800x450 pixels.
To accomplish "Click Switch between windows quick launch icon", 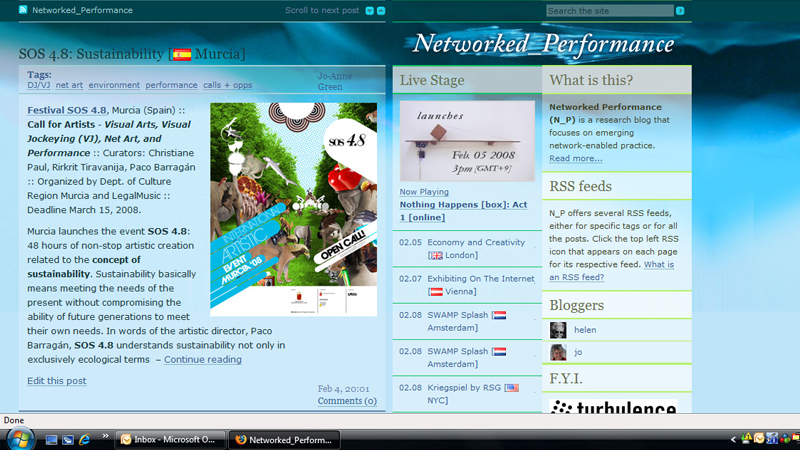I will coord(68,440).
